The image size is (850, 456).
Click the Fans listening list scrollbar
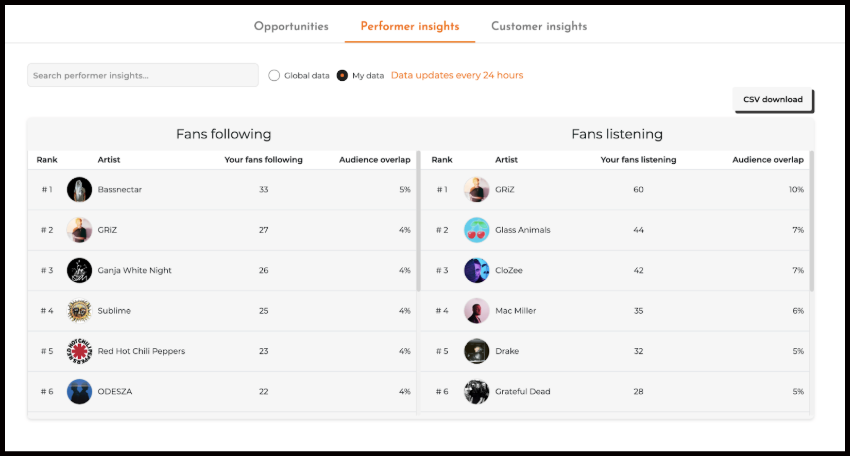pyautogui.click(x=811, y=220)
